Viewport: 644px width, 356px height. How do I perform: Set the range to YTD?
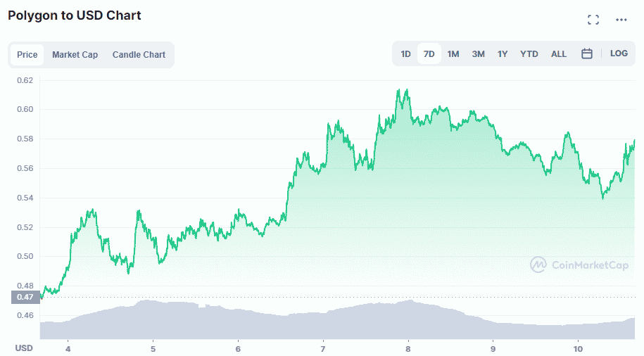[529, 54]
